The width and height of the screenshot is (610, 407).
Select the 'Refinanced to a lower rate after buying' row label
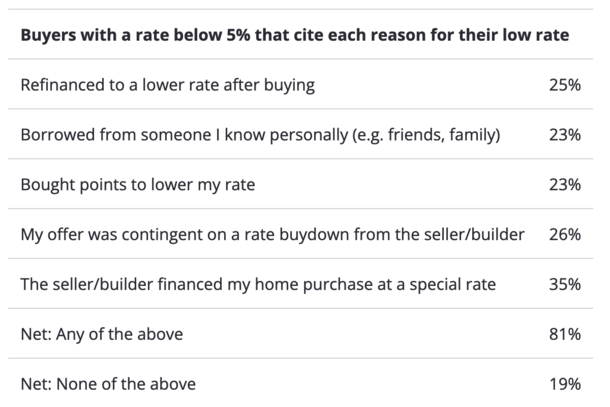pos(168,85)
